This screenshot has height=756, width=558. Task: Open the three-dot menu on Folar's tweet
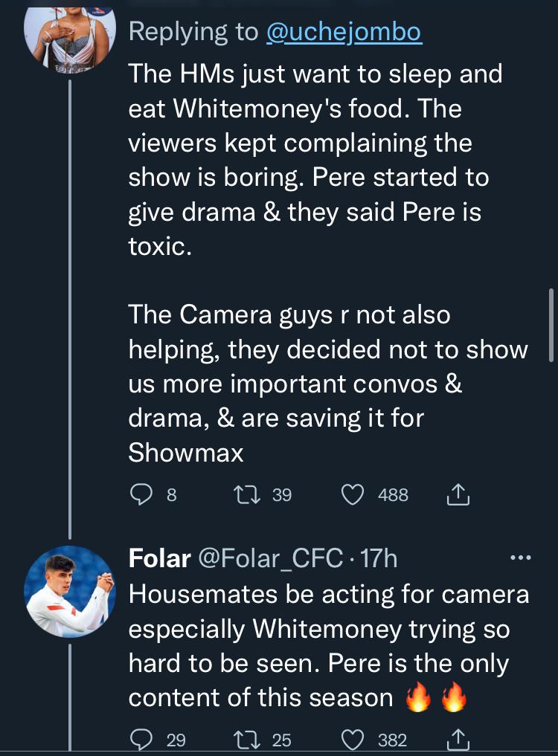pyautogui.click(x=519, y=558)
